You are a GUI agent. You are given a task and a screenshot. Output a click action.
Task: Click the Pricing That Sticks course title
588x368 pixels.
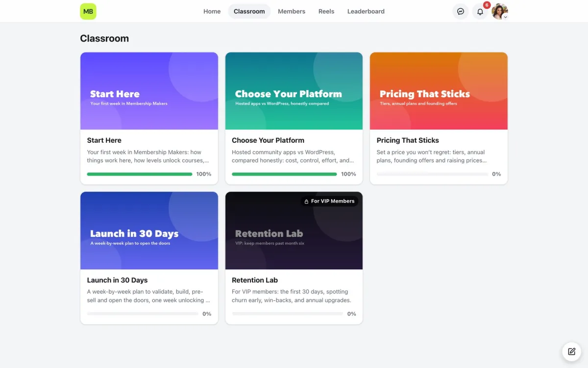pos(408,140)
